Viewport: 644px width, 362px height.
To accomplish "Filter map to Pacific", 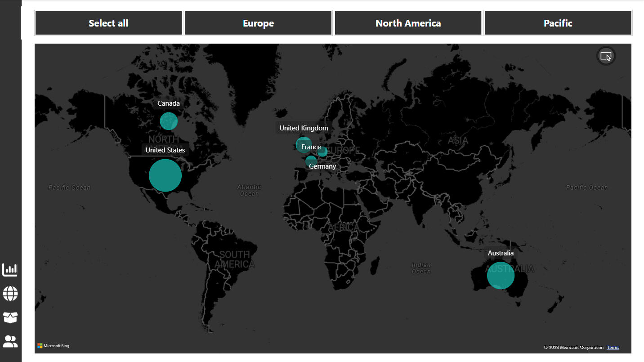I will pos(558,23).
